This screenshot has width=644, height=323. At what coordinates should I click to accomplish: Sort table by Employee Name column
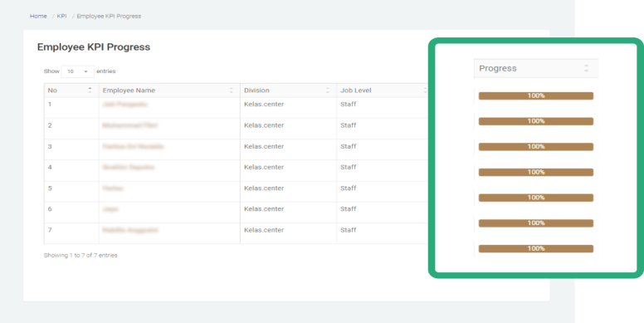pos(232,91)
